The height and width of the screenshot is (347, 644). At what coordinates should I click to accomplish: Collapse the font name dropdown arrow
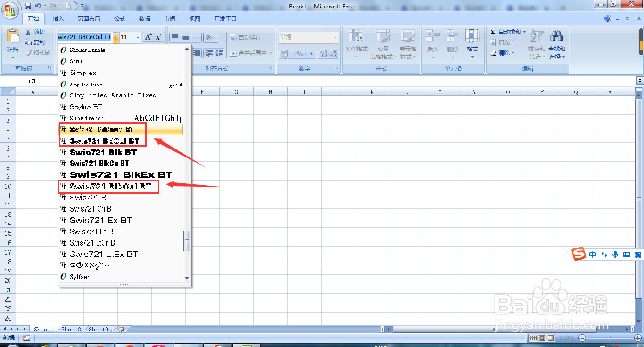[x=116, y=37]
